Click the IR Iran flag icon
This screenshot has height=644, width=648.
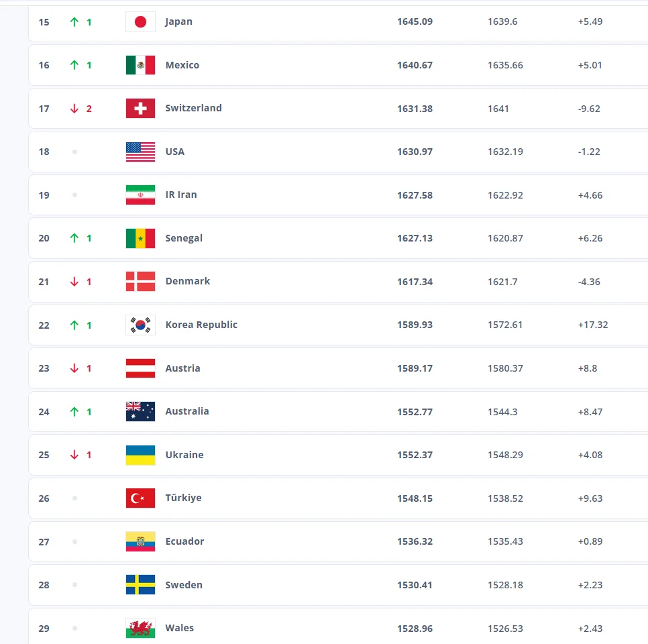click(x=140, y=195)
